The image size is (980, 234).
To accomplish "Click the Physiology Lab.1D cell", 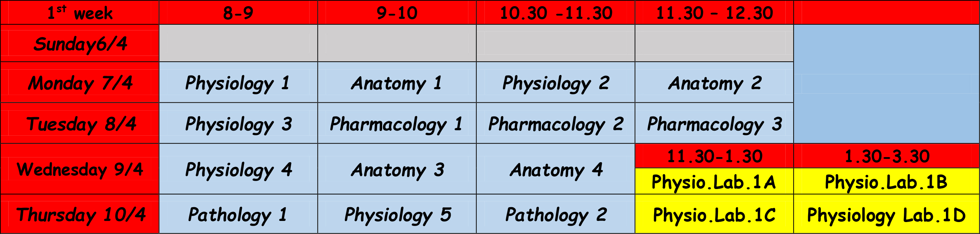I will point(886,214).
